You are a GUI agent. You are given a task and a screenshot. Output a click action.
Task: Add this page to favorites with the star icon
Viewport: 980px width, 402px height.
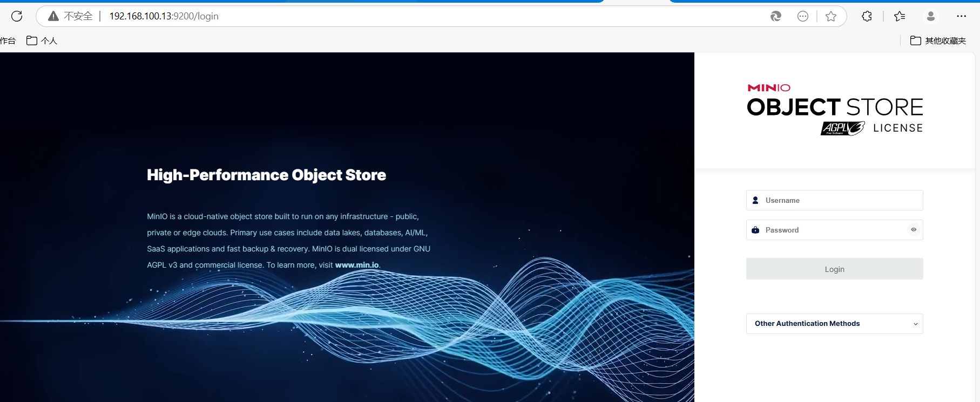click(x=831, y=16)
